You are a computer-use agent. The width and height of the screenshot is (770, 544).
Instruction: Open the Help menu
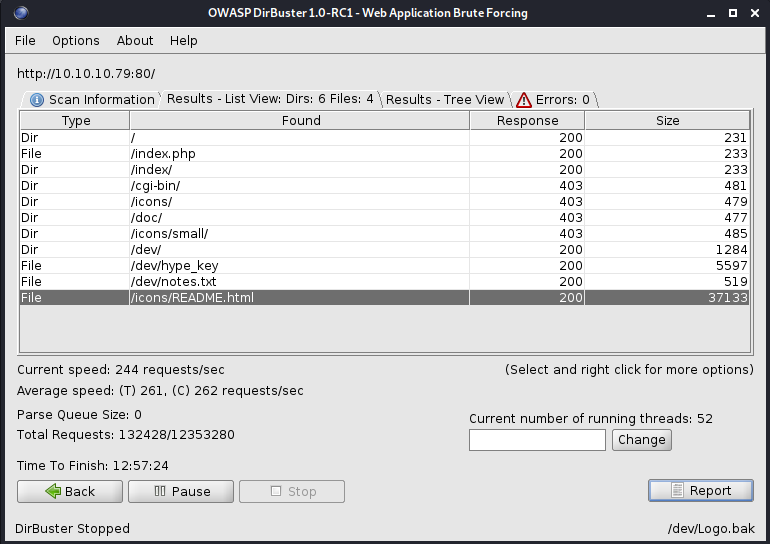point(184,41)
